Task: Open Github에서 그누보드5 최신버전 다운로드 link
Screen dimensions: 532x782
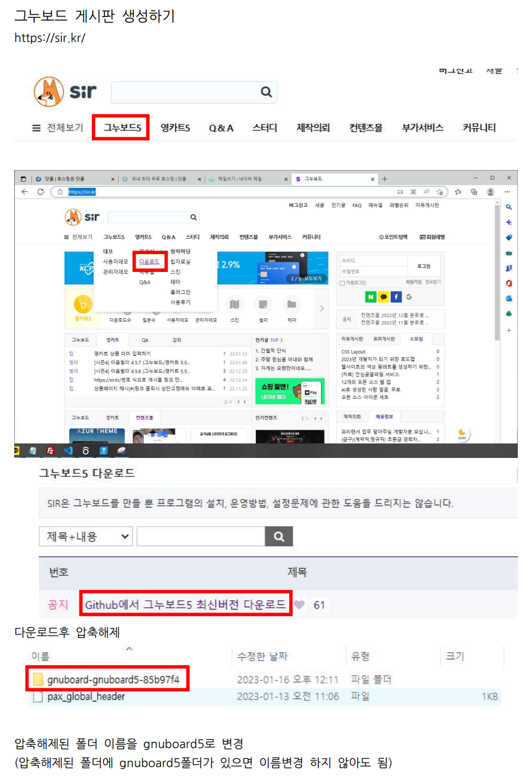Action: pyautogui.click(x=185, y=605)
